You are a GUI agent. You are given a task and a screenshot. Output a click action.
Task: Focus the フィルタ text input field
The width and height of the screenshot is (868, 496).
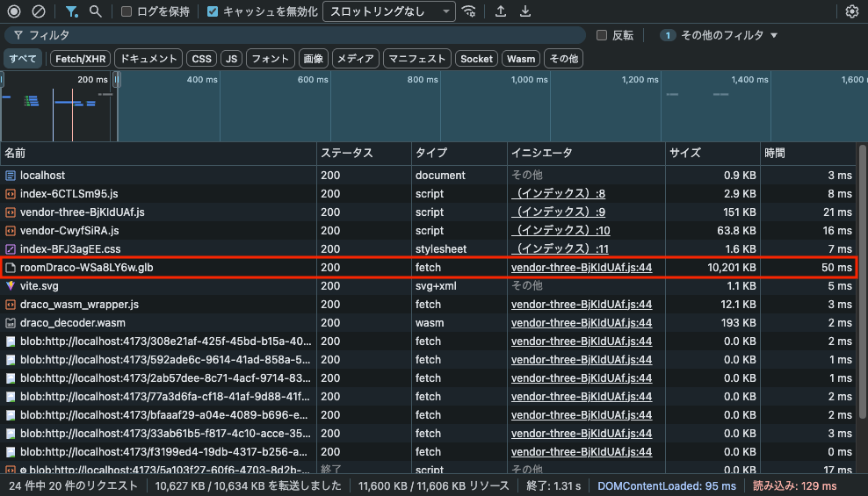click(299, 35)
